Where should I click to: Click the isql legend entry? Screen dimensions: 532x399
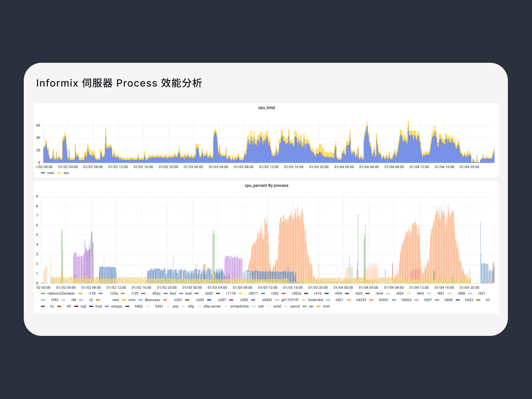coord(83,306)
